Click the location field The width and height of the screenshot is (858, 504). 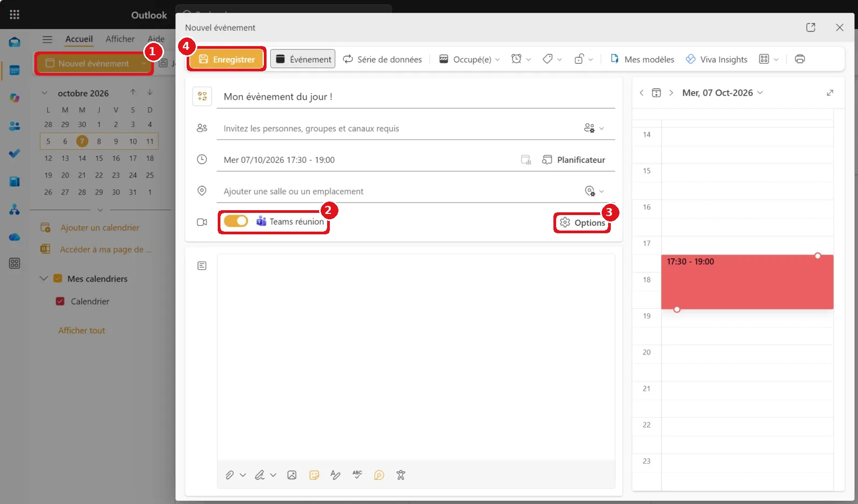point(400,191)
